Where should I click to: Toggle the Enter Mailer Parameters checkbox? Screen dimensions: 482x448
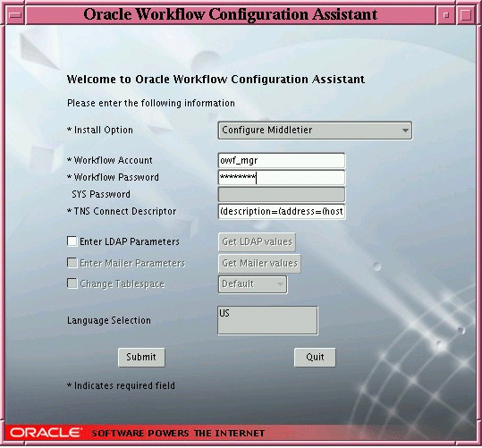[x=72, y=263]
